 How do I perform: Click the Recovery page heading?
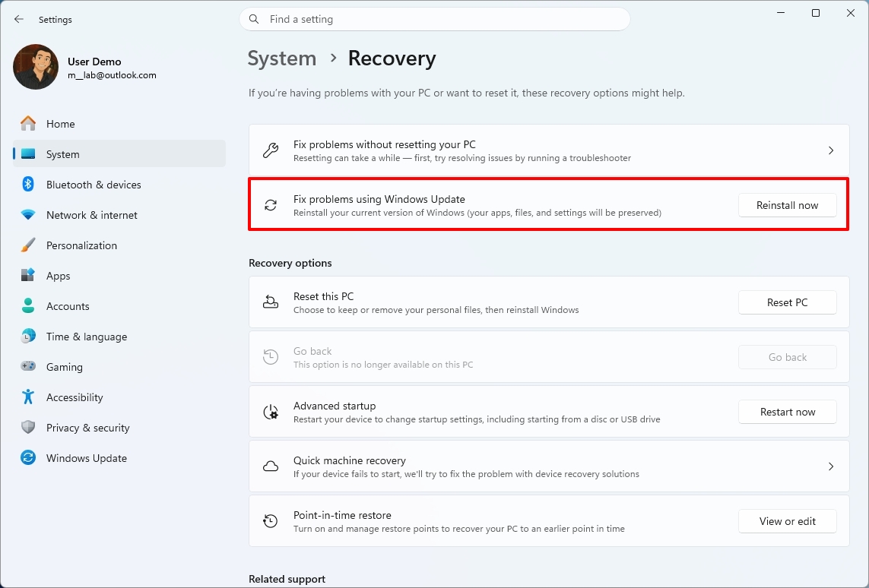(x=392, y=58)
